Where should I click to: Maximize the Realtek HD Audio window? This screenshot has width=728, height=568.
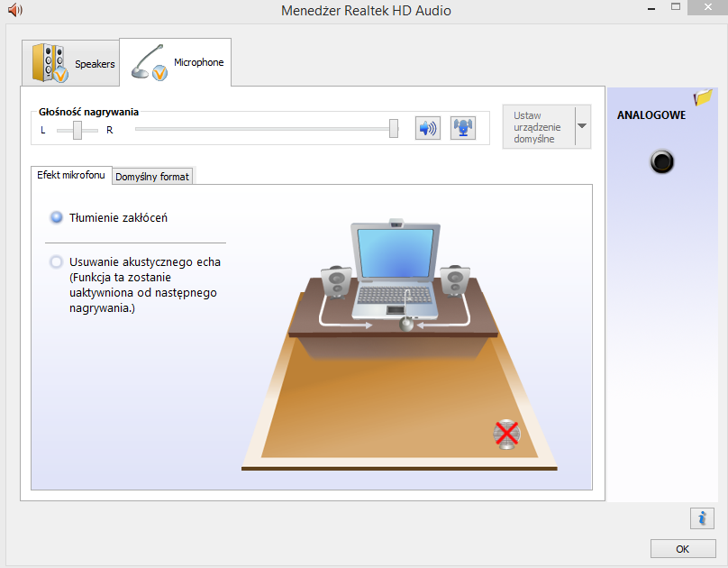676,7
